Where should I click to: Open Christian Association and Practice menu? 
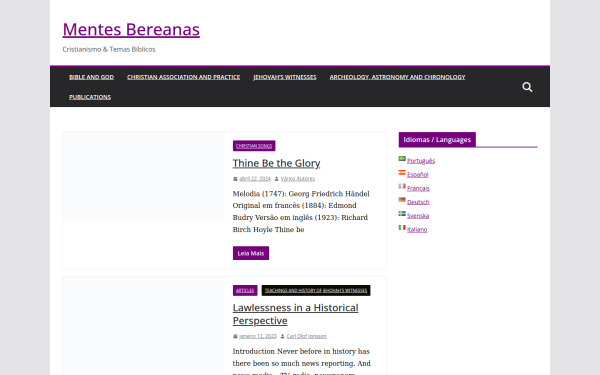coord(184,77)
